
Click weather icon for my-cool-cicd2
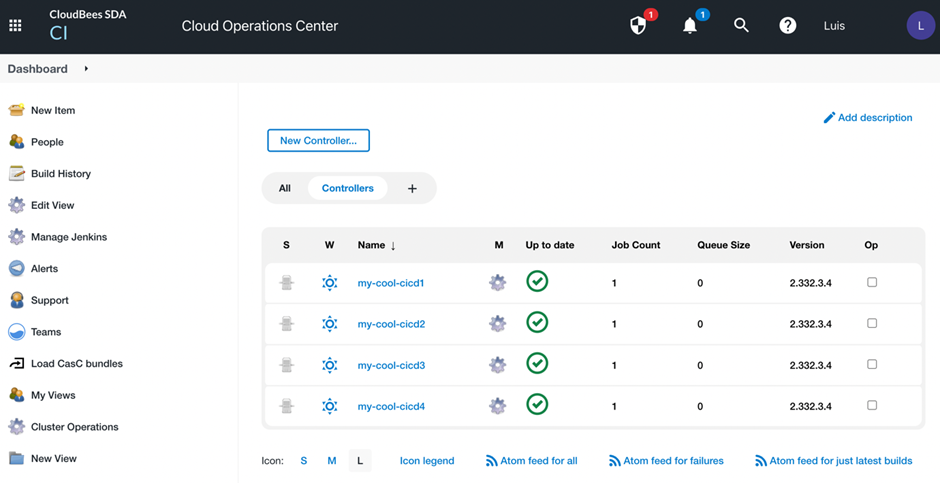(x=329, y=324)
